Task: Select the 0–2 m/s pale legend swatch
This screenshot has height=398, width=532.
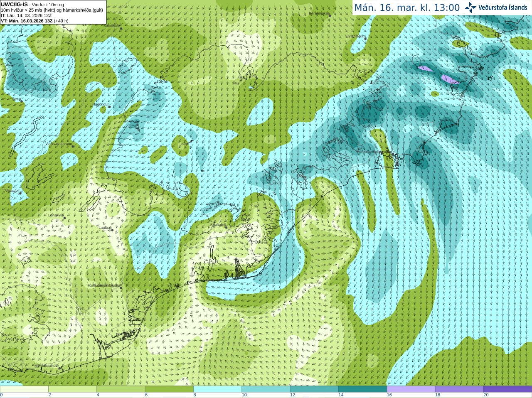Action: (24, 389)
